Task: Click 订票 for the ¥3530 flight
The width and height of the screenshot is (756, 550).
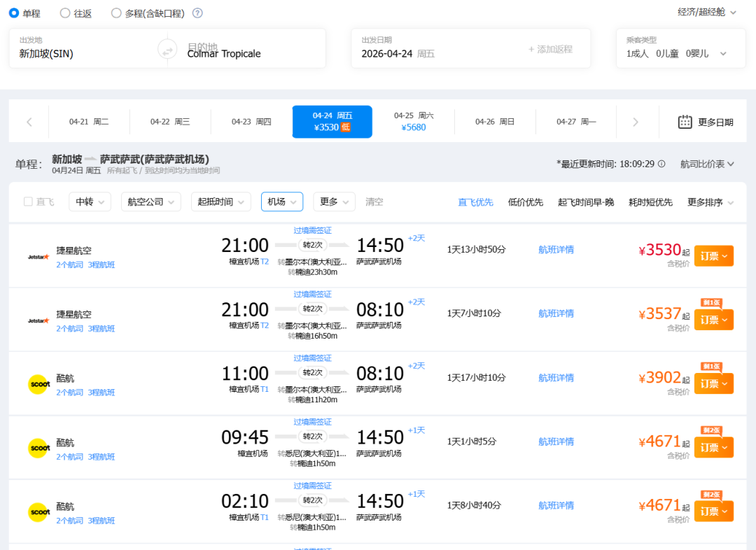Action: point(713,256)
